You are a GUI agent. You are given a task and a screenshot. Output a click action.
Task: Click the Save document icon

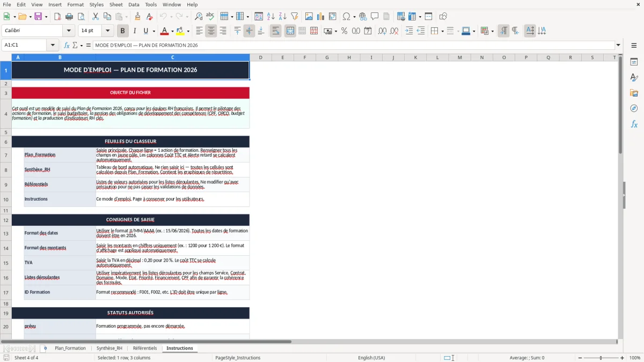tap(38, 17)
